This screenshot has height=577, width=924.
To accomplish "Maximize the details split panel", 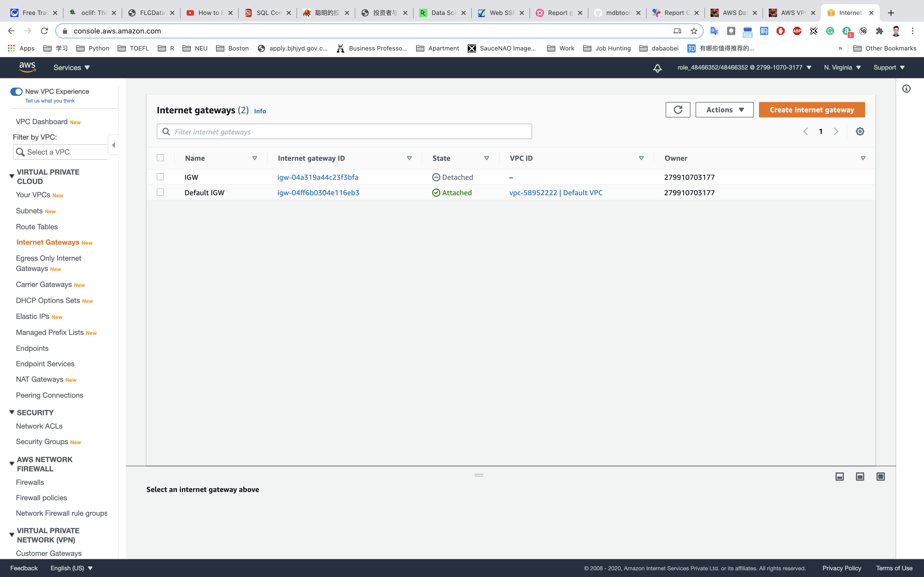I will pos(880,476).
